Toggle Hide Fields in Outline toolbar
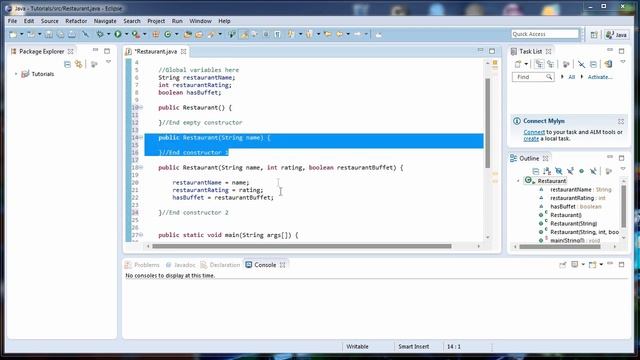The image size is (640, 360). tap(558, 171)
